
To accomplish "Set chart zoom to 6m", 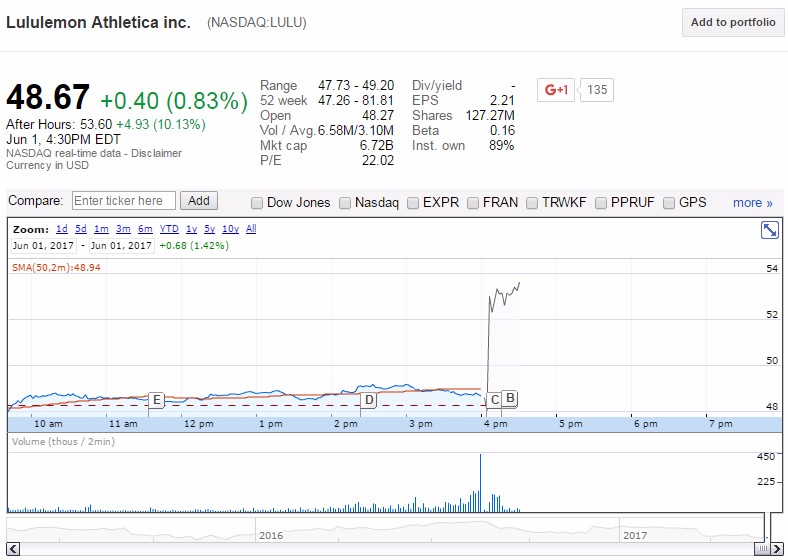I will 145,229.
